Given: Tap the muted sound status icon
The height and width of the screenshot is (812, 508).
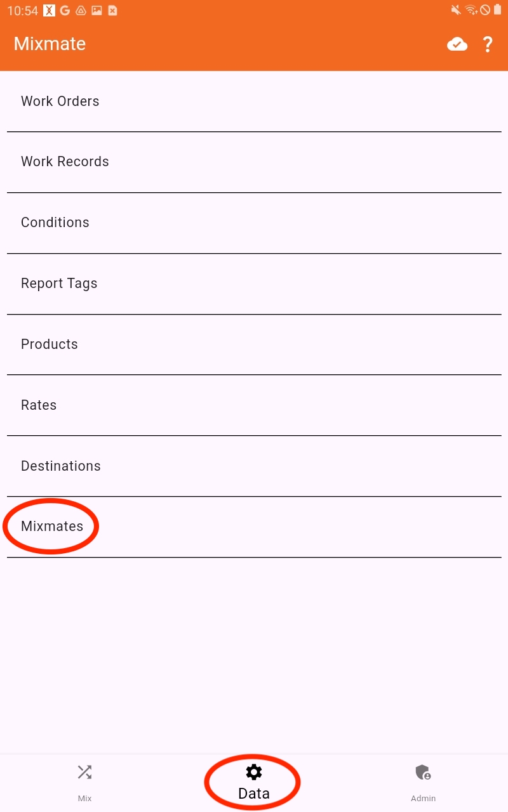Looking at the screenshot, I should pos(456,10).
